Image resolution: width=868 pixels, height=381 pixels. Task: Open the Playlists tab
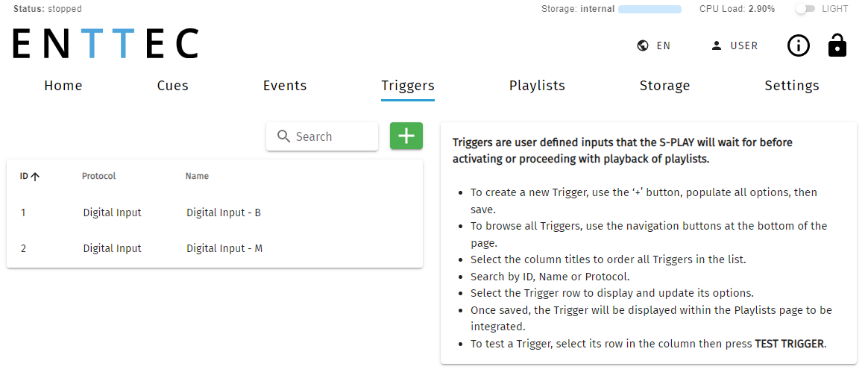537,86
